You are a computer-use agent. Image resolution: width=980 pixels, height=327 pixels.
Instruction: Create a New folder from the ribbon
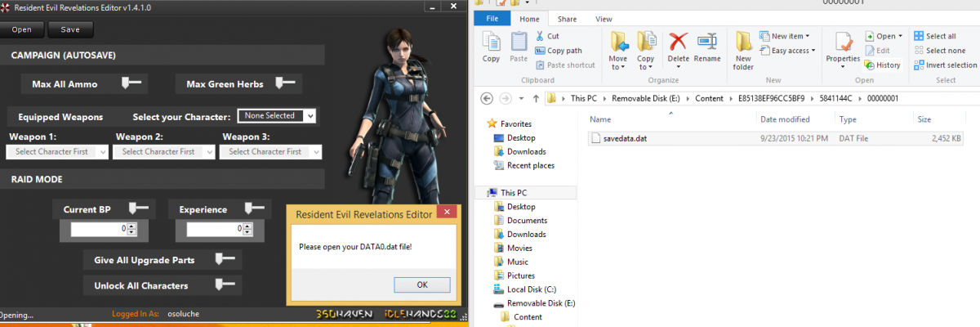pos(743,49)
